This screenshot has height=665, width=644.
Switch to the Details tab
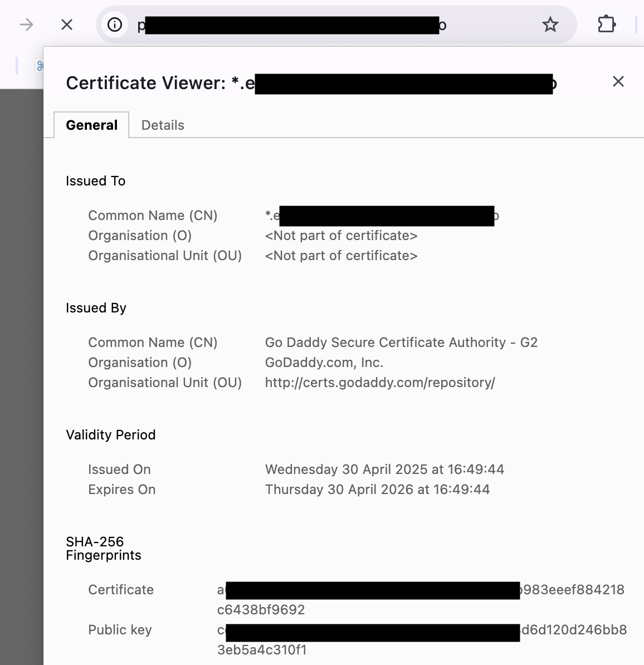[x=163, y=125]
